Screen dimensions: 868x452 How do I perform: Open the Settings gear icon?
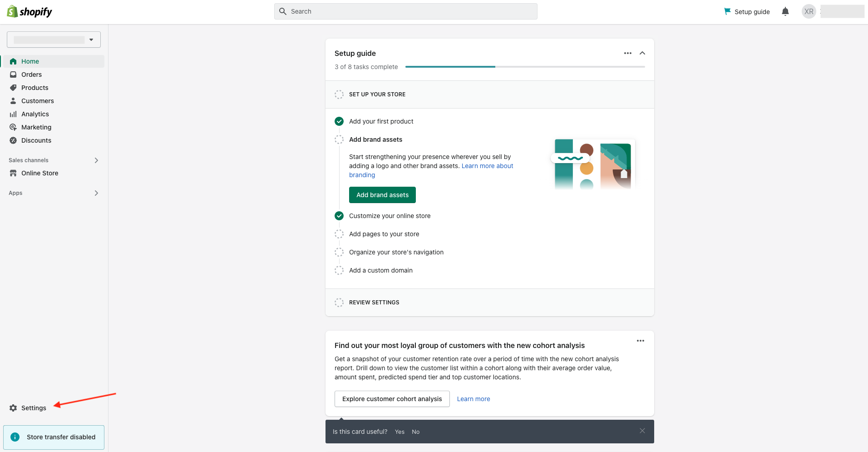(x=13, y=408)
